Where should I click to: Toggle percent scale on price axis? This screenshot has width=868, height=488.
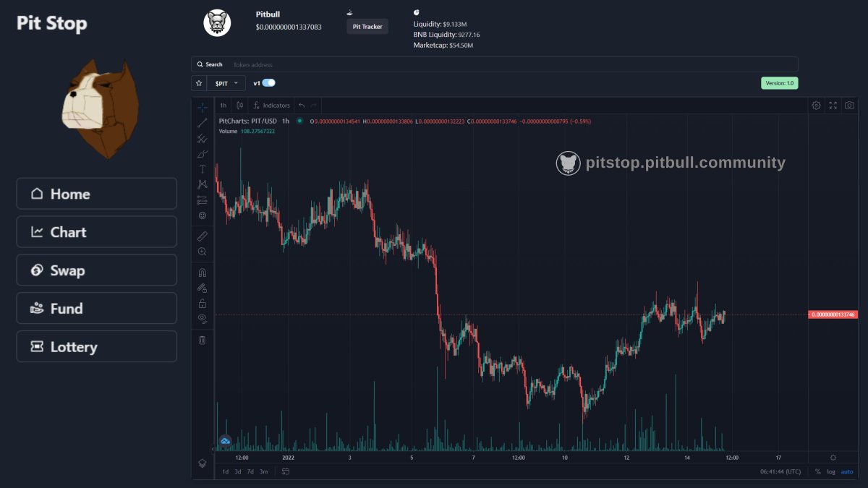coord(818,471)
